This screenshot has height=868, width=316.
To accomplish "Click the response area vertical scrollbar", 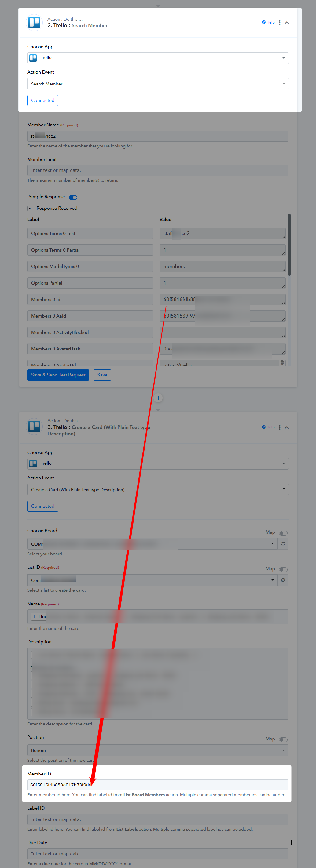I will coord(289,245).
